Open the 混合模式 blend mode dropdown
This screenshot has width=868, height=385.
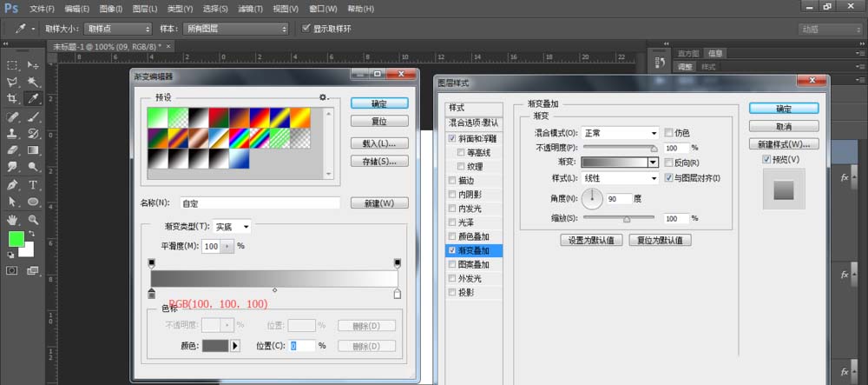click(x=620, y=133)
